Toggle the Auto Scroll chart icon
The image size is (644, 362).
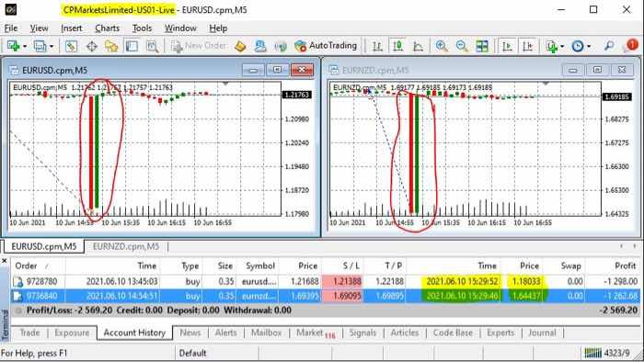click(x=507, y=46)
